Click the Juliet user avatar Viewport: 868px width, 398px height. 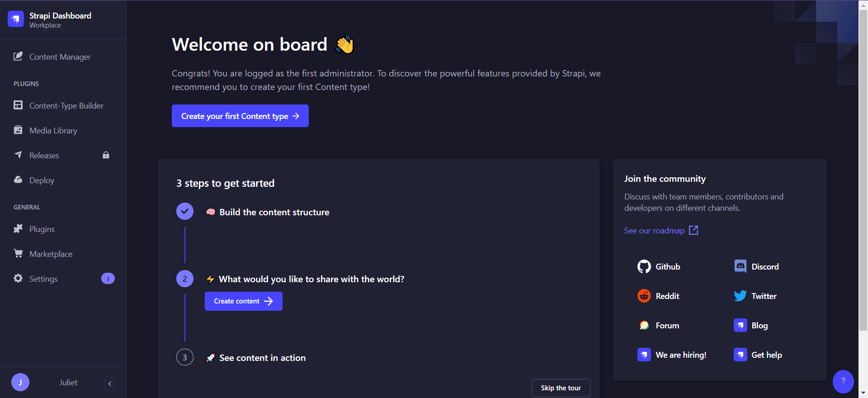(20, 382)
